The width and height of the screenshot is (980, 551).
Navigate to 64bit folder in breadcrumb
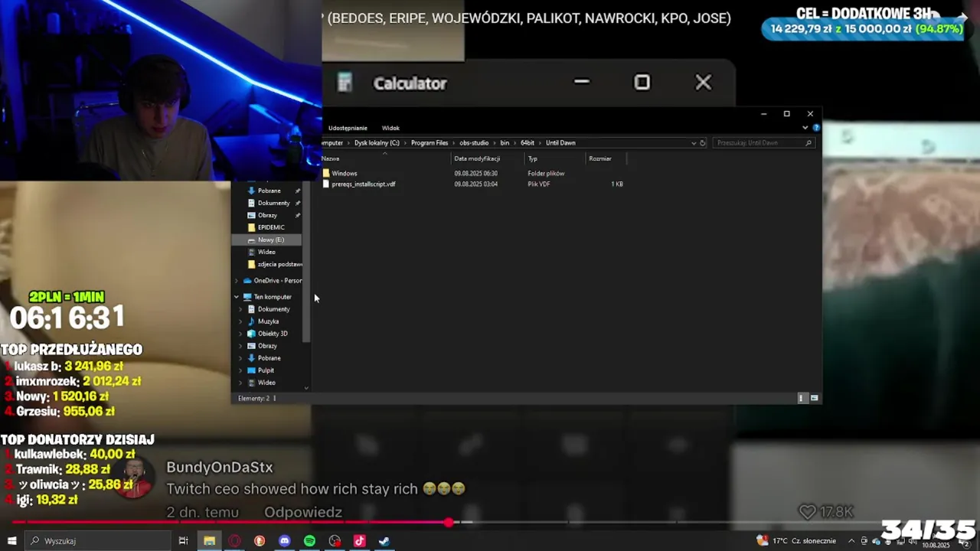point(528,143)
